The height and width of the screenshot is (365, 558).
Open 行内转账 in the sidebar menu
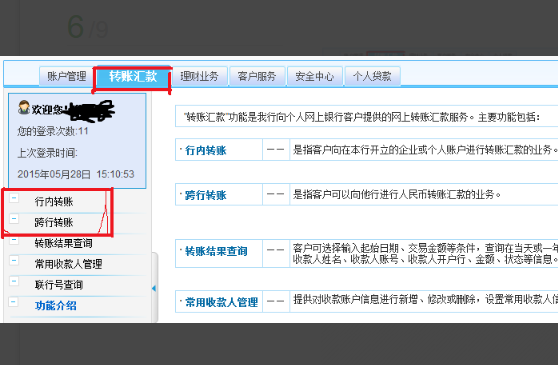click(x=54, y=202)
